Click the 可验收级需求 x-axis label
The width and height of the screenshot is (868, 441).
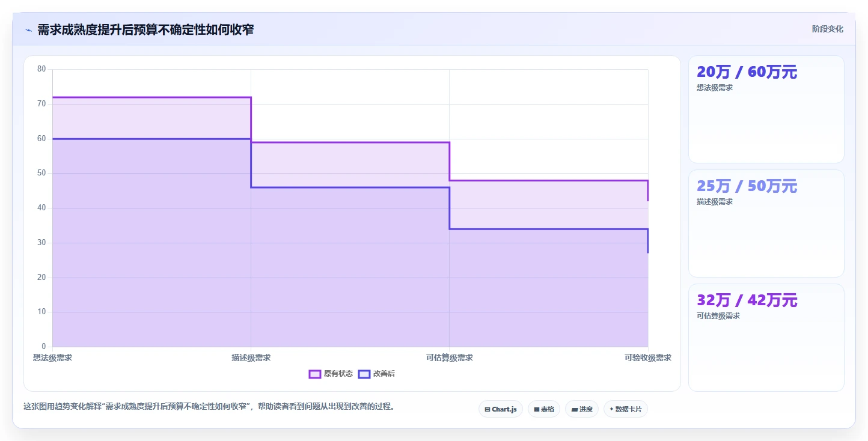[x=648, y=357]
